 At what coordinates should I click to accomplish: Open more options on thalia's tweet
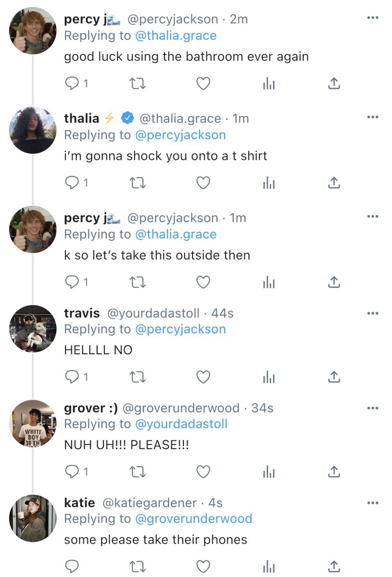[372, 117]
